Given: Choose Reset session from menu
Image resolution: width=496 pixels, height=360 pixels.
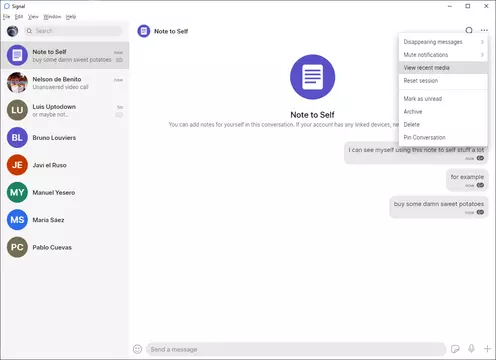Looking at the screenshot, I should point(443,81).
